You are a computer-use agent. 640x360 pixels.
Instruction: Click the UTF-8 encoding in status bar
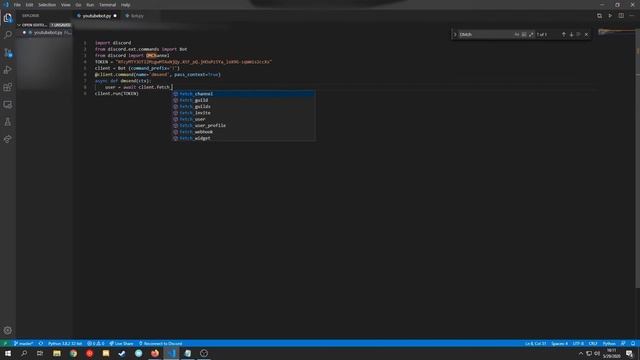(578, 344)
